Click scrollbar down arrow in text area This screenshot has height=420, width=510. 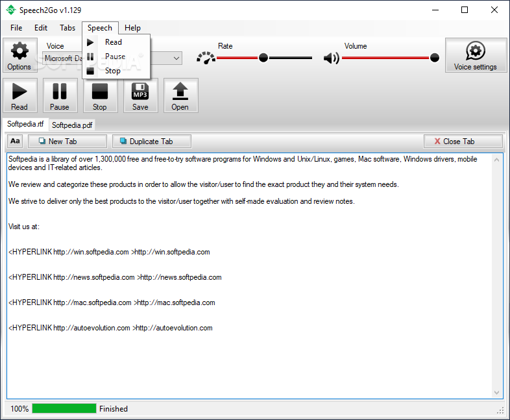[496, 392]
